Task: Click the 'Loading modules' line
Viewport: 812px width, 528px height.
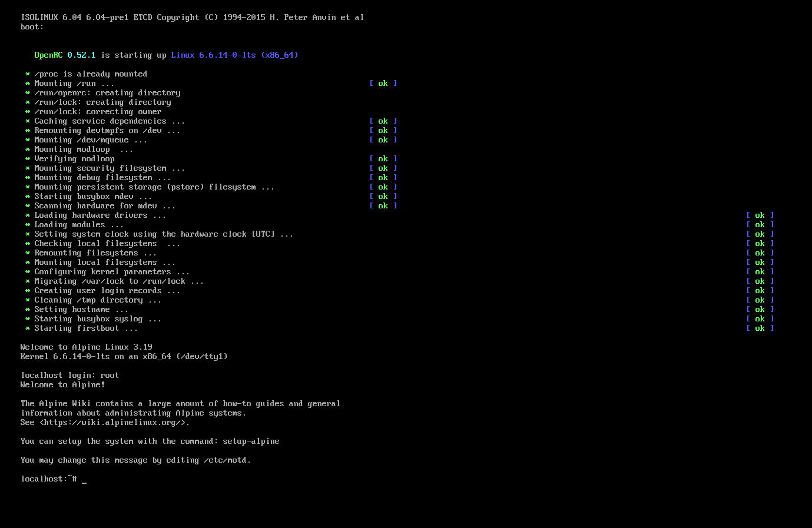Action: (x=79, y=225)
